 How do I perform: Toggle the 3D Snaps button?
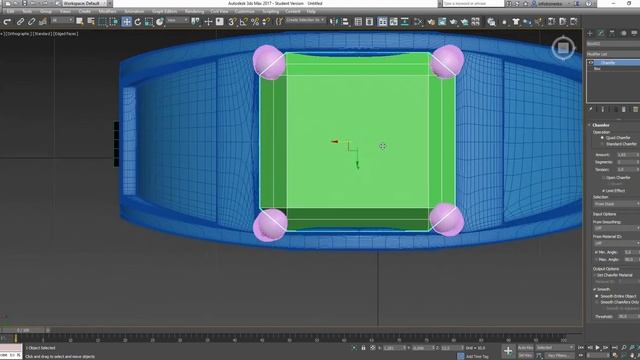pos(232,22)
